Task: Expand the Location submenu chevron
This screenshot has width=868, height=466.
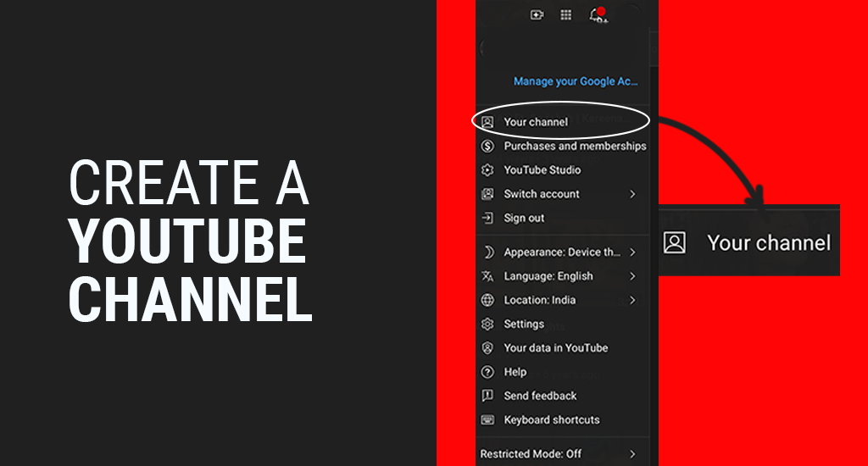Action: 632,300
